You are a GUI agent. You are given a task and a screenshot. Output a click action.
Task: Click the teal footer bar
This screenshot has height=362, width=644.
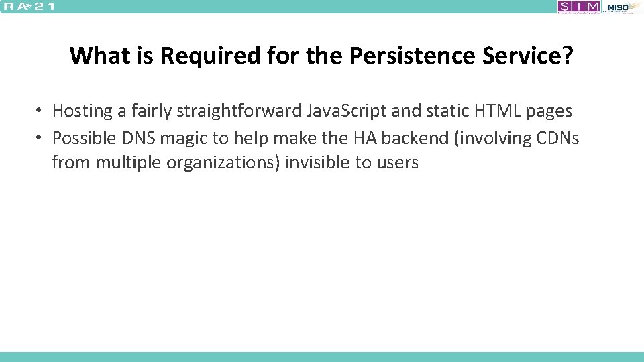point(322,357)
